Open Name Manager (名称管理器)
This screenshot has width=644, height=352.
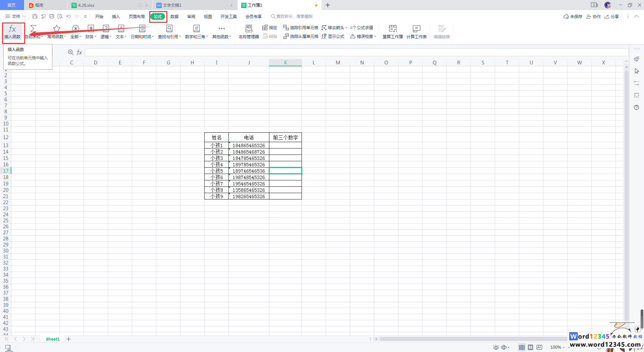[x=249, y=32]
